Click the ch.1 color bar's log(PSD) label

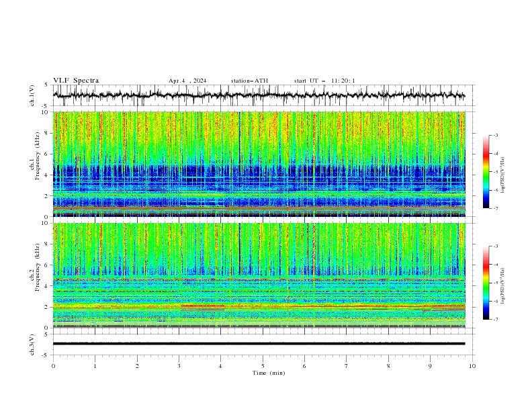[x=503, y=175]
